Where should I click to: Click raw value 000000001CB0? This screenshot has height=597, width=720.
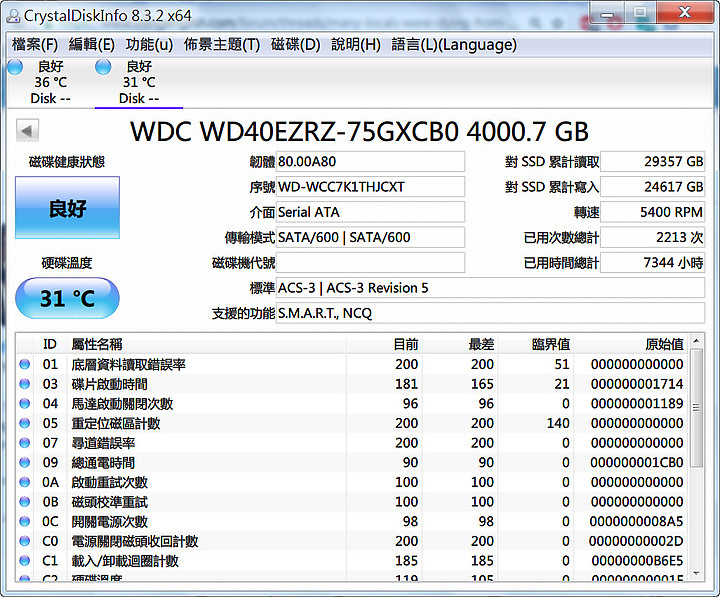pos(637,462)
